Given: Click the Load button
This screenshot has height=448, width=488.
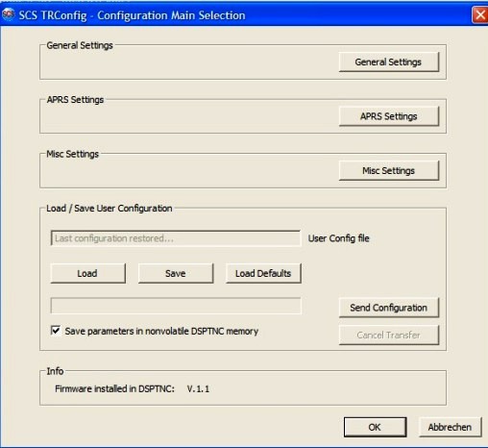Looking at the screenshot, I should (87, 273).
